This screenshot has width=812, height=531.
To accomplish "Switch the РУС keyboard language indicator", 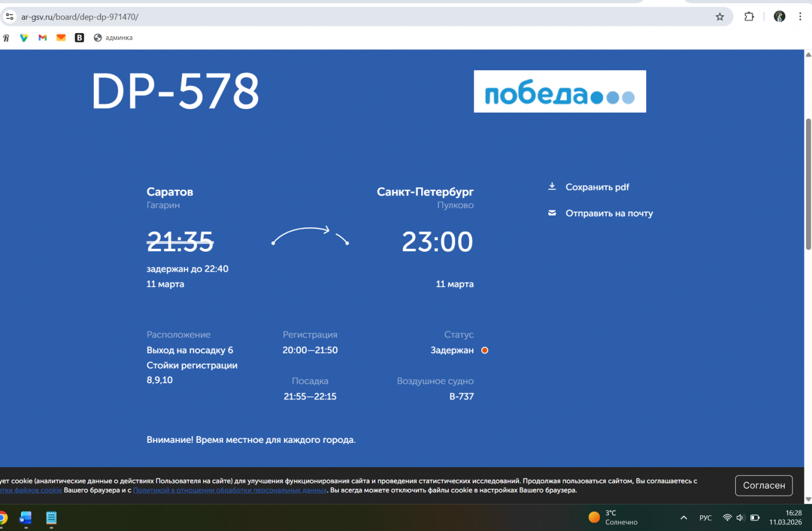I will click(705, 518).
